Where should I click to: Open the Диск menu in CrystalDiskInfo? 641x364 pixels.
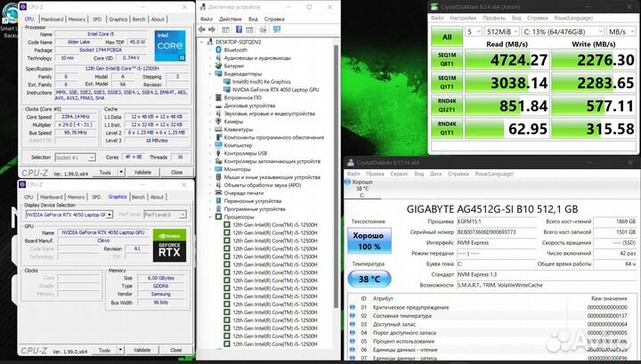point(435,174)
